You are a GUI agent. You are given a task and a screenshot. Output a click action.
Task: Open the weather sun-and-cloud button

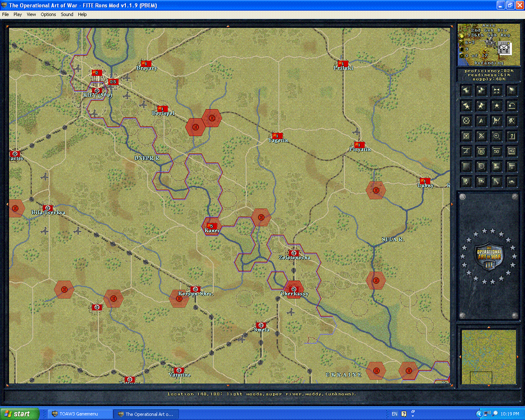coord(496,167)
